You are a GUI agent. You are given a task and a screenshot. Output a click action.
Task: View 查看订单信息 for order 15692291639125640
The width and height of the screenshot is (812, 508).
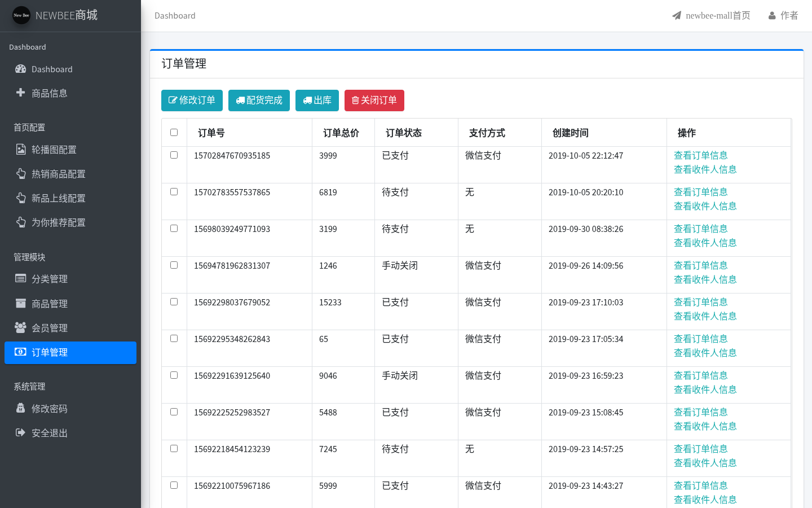pos(700,375)
